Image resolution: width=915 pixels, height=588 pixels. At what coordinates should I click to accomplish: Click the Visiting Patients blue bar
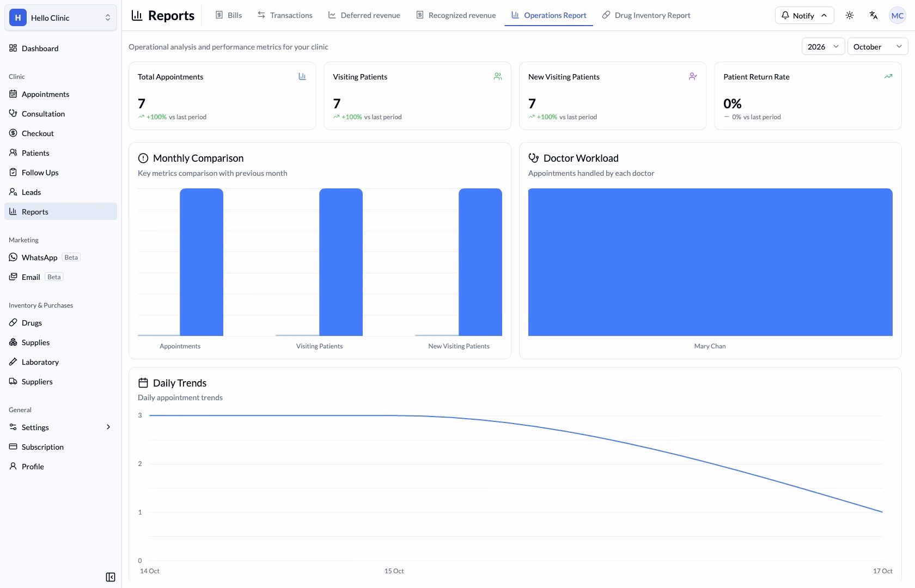pyautogui.click(x=341, y=262)
